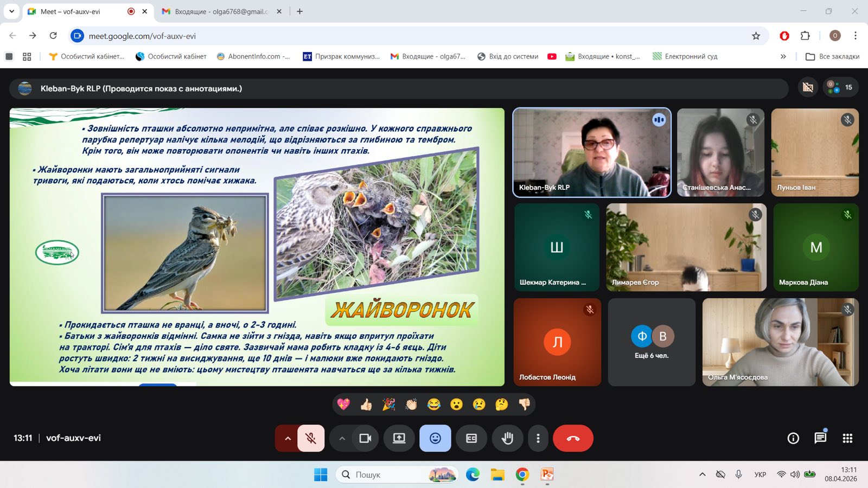The height and width of the screenshot is (488, 868).
Task: Expand audio settings arrow beside microphone
Action: (288, 438)
